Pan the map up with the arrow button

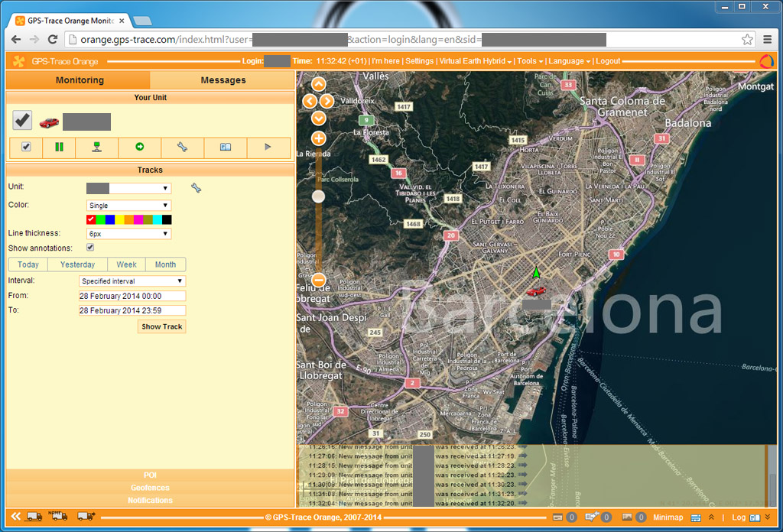tap(319, 84)
